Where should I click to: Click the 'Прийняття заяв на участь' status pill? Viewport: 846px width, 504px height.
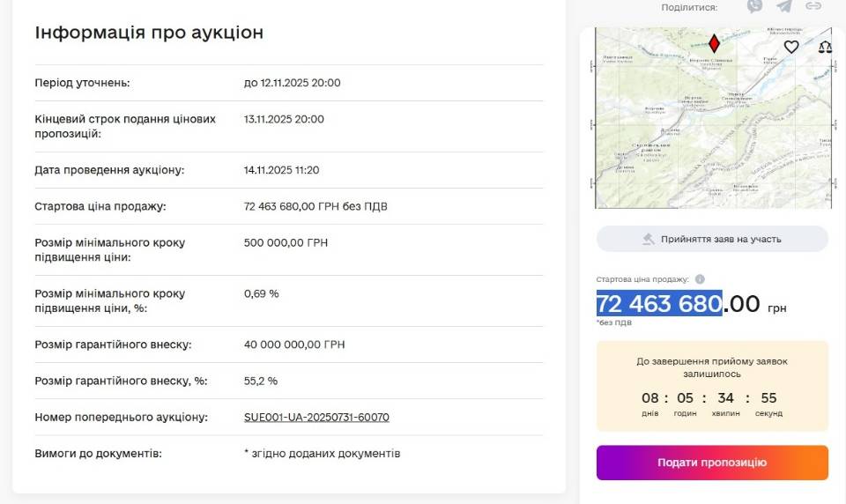(x=712, y=239)
